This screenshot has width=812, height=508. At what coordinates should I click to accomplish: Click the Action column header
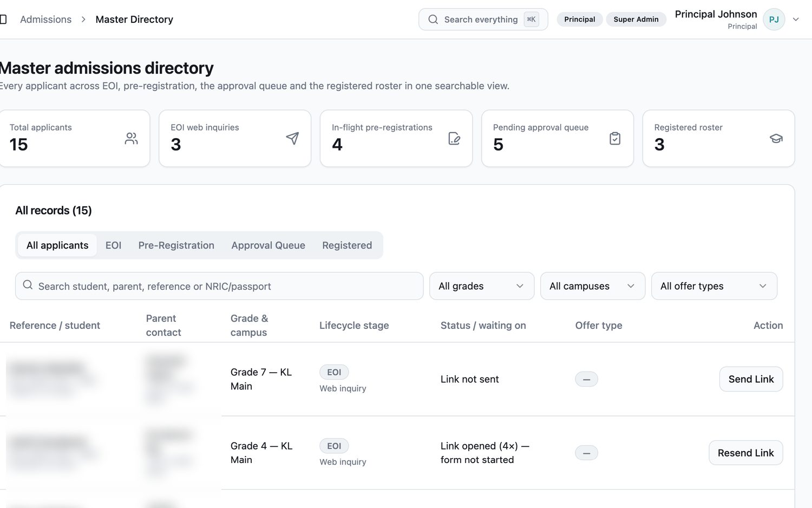click(x=768, y=325)
